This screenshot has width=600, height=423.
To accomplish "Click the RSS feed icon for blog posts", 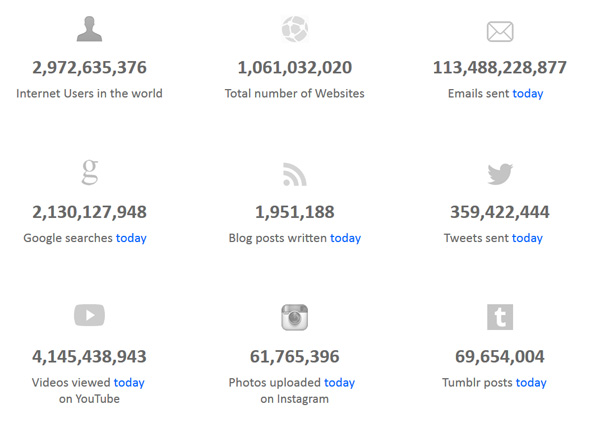I will [x=294, y=174].
